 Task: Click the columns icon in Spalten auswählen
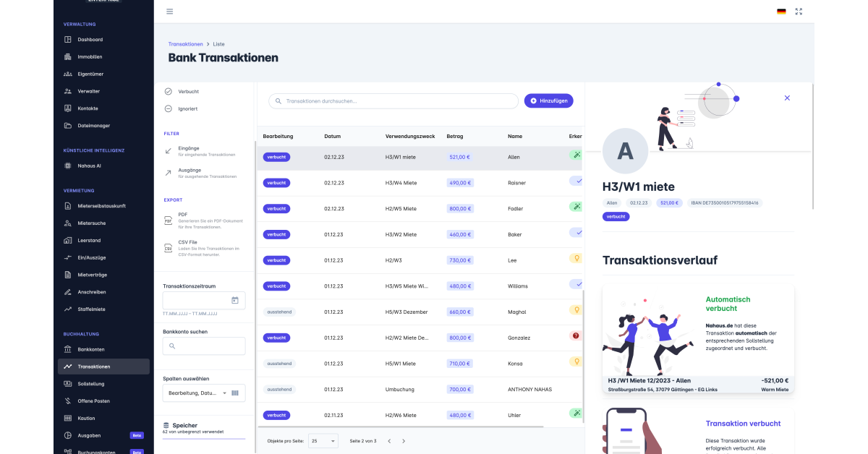click(x=234, y=393)
